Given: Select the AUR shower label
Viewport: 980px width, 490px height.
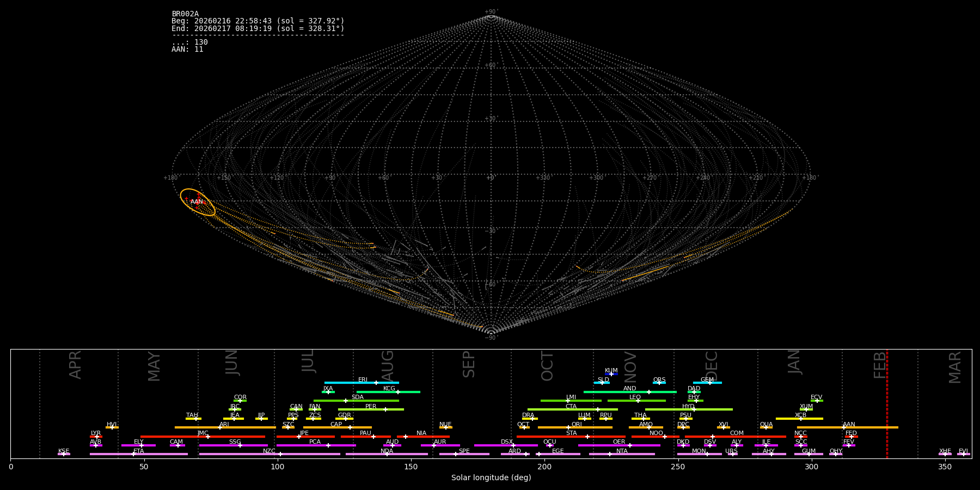Looking at the screenshot, I should [x=440, y=442].
